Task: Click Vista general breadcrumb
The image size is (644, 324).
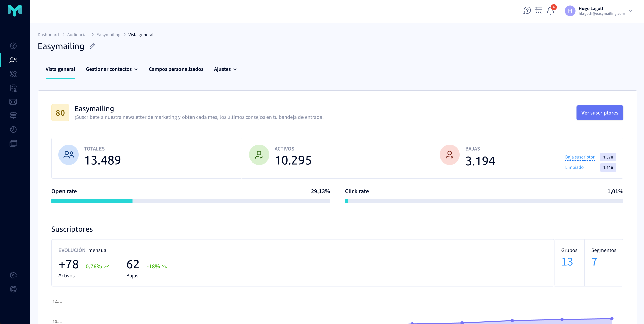Action: 141,35
